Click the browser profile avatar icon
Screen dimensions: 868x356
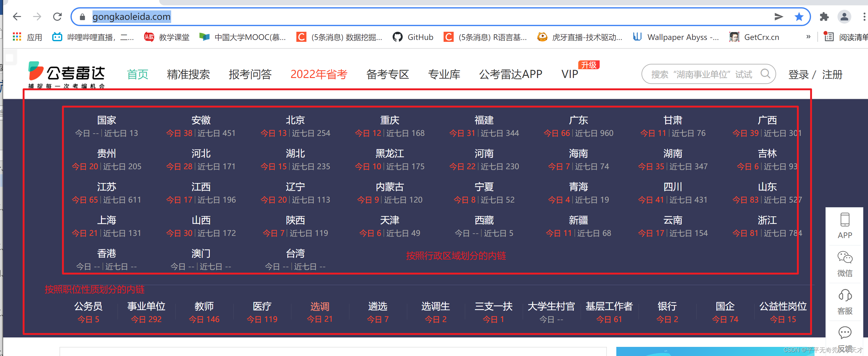pyautogui.click(x=844, y=16)
